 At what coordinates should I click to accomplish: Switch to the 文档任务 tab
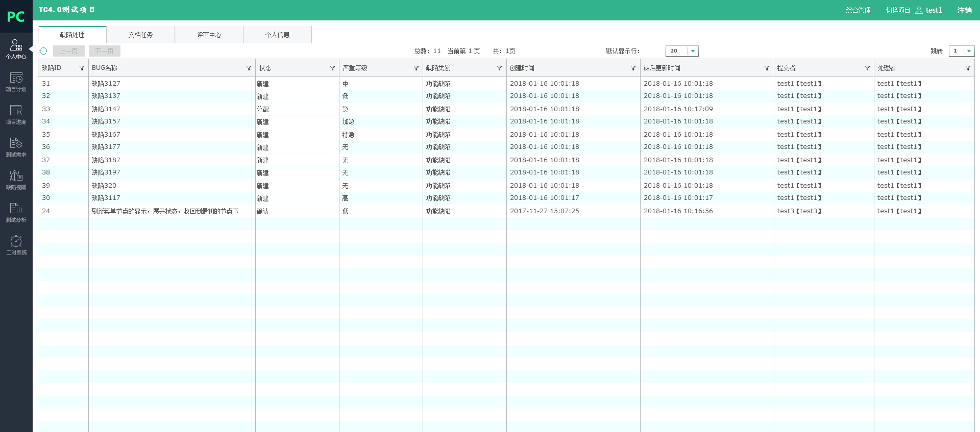(x=140, y=35)
